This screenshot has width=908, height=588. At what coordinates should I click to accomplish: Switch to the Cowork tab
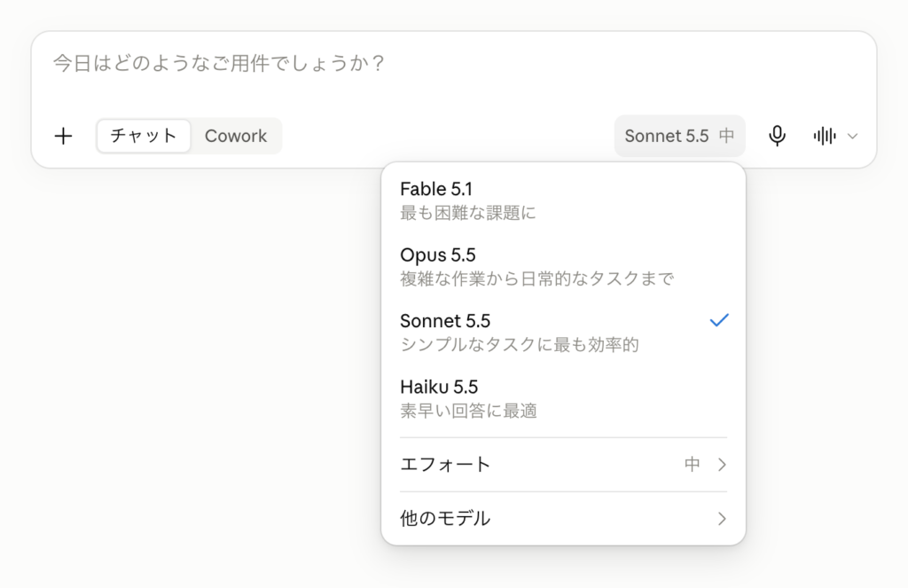[x=236, y=137]
